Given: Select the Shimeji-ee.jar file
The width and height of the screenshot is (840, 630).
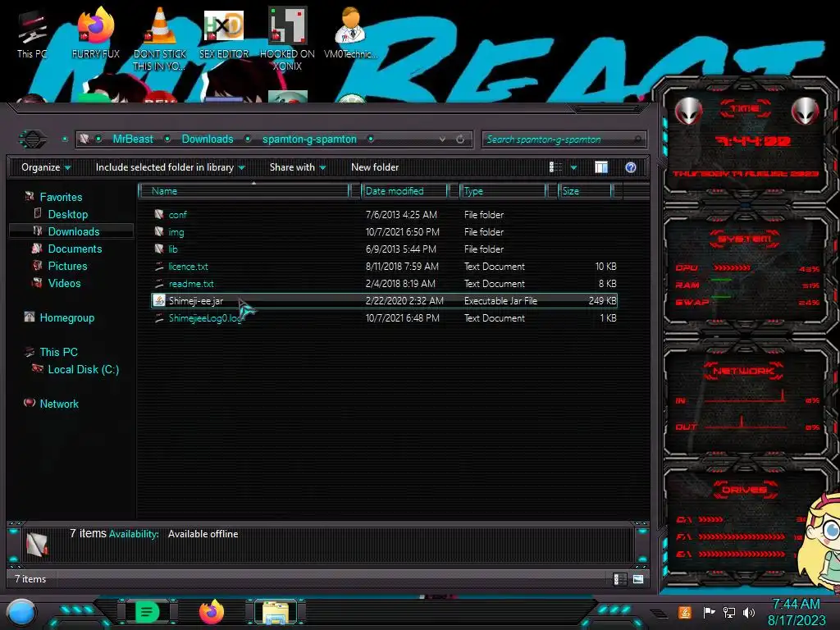Looking at the screenshot, I should click(x=385, y=300).
